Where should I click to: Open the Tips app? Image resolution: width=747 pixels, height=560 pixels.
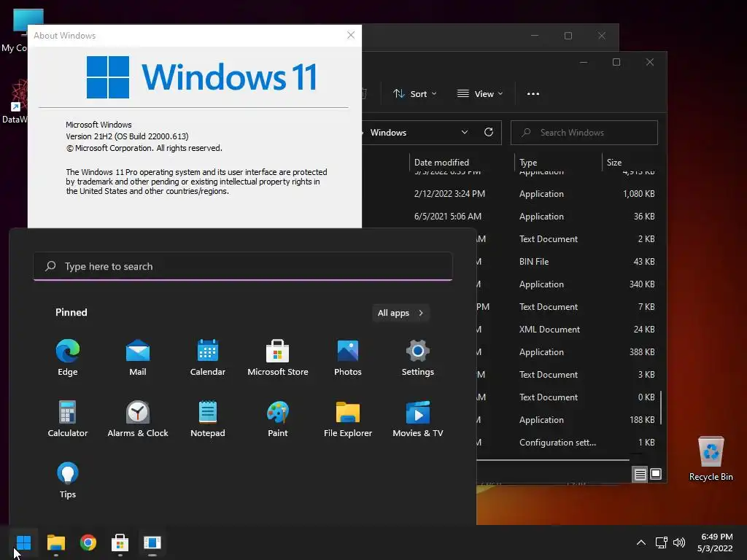pyautogui.click(x=68, y=480)
